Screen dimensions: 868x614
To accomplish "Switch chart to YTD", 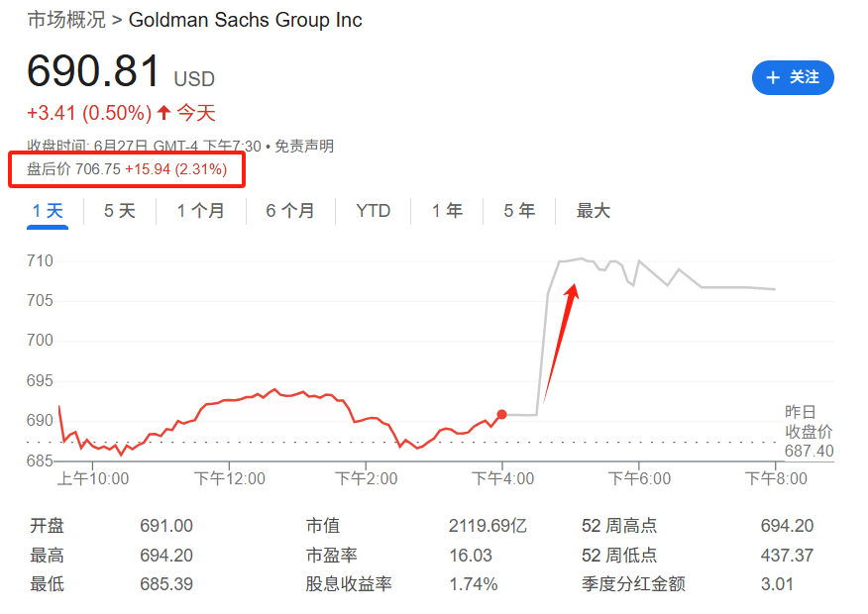I will [x=374, y=211].
